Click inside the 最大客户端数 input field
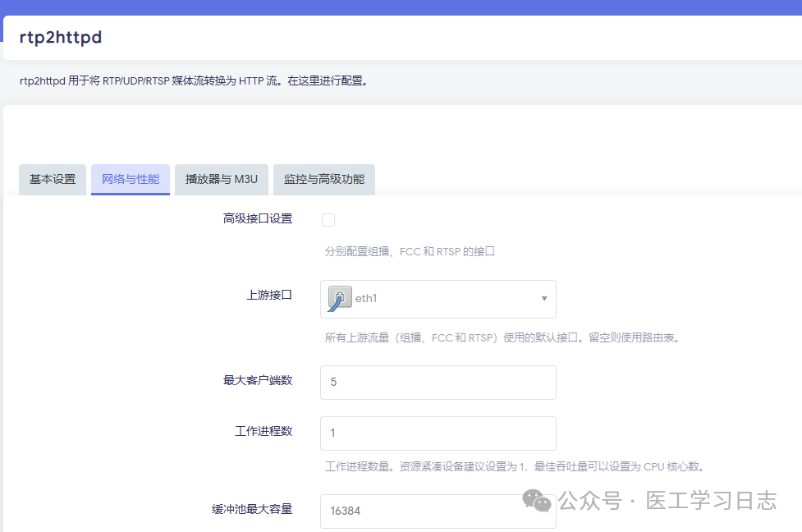802x532 pixels. pyautogui.click(x=438, y=382)
